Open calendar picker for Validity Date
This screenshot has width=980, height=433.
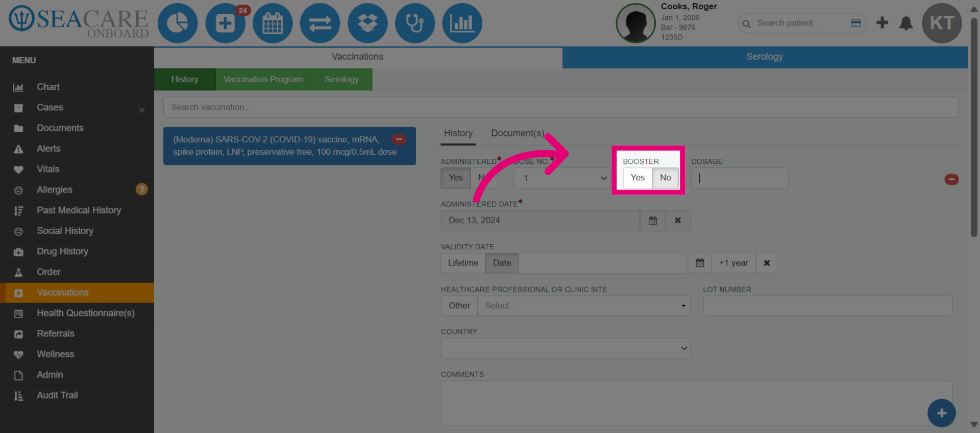coord(700,263)
